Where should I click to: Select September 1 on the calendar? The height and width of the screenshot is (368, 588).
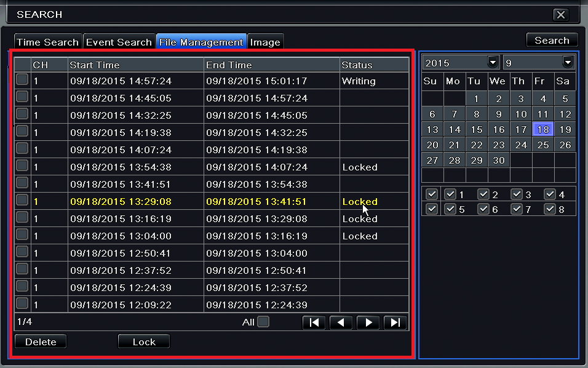(476, 98)
